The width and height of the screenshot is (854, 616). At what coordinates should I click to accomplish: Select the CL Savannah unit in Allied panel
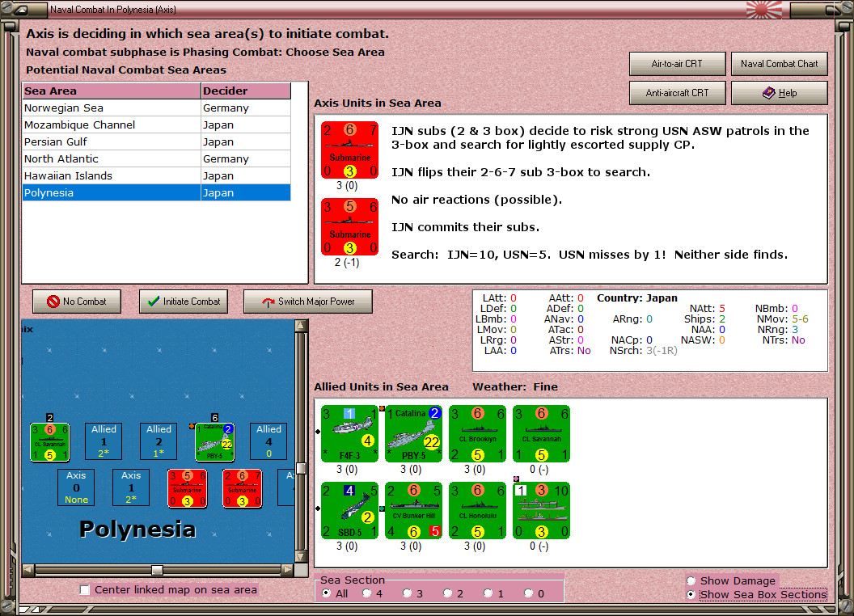tap(541, 433)
